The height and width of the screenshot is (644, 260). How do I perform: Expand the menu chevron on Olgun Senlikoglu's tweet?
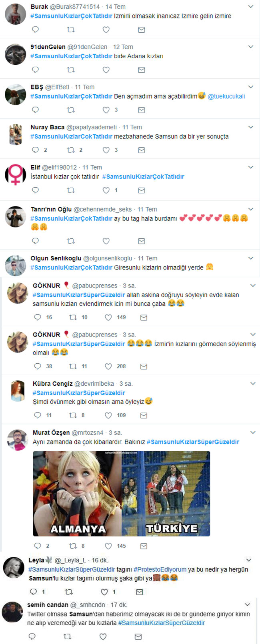(x=251, y=258)
